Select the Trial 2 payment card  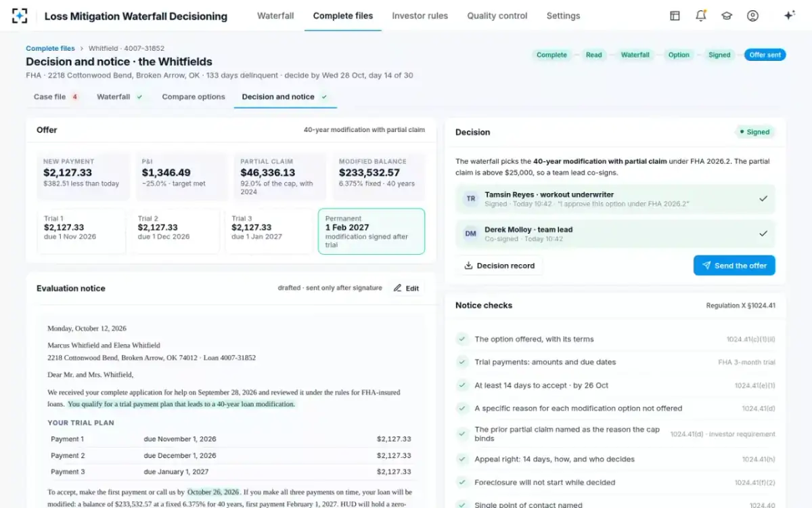point(175,231)
